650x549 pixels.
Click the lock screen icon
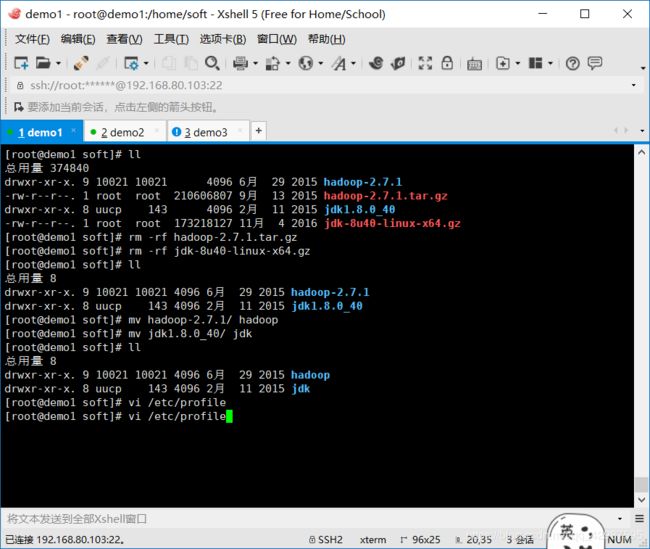[447, 63]
